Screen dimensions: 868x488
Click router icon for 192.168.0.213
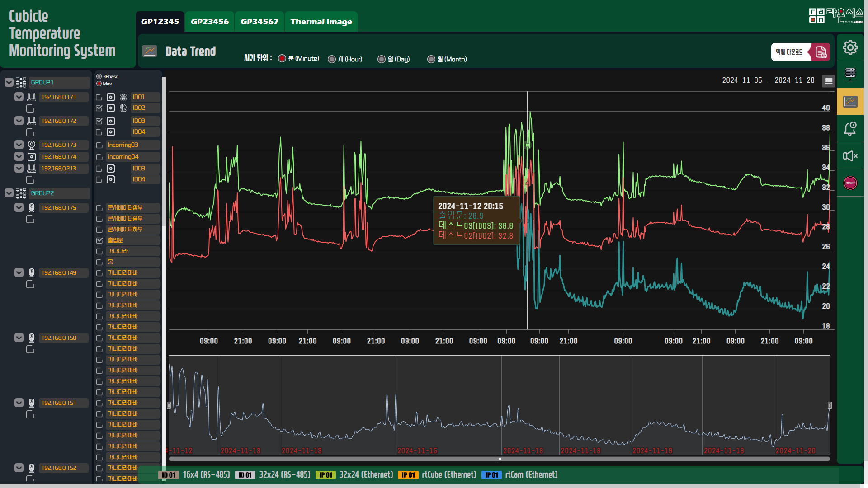(32, 168)
